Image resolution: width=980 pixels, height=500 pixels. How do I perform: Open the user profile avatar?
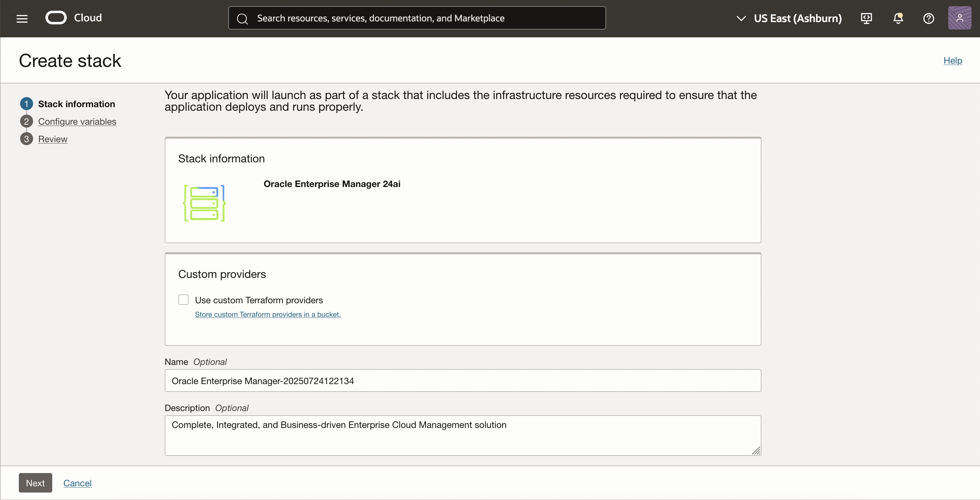point(959,18)
